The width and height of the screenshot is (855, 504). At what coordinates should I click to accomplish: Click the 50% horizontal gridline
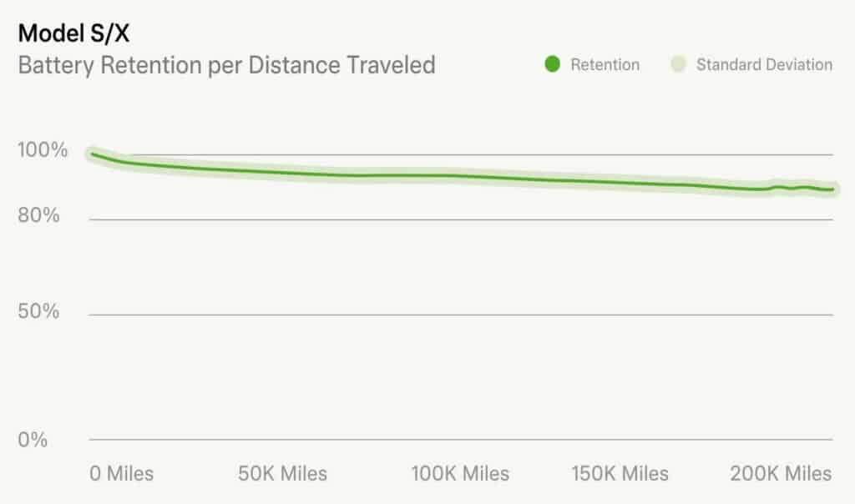click(461, 315)
